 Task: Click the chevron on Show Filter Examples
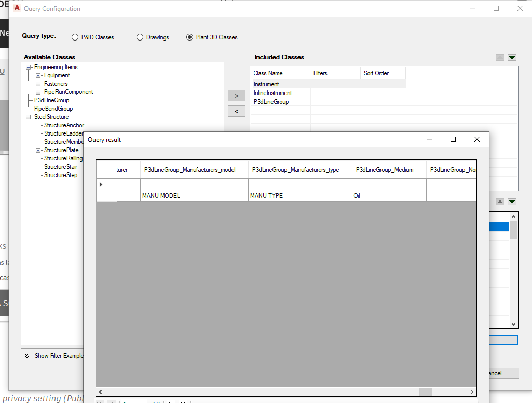pyautogui.click(x=28, y=355)
